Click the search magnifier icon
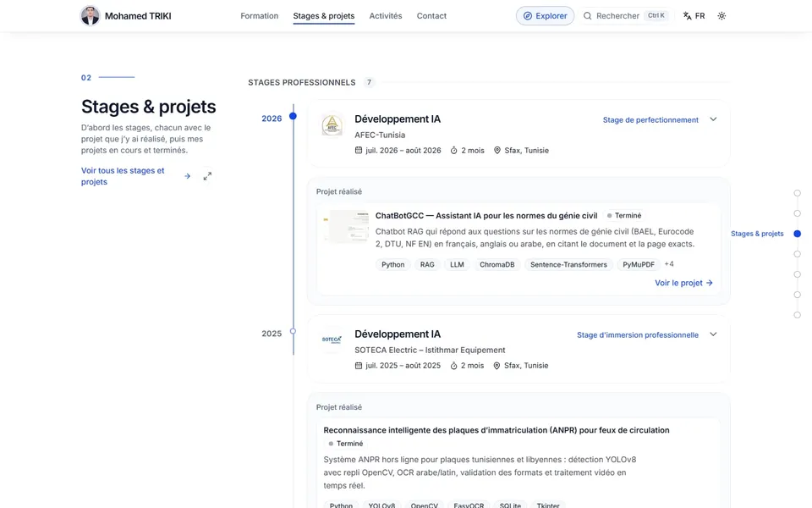Image resolution: width=812 pixels, height=508 pixels. coord(587,16)
